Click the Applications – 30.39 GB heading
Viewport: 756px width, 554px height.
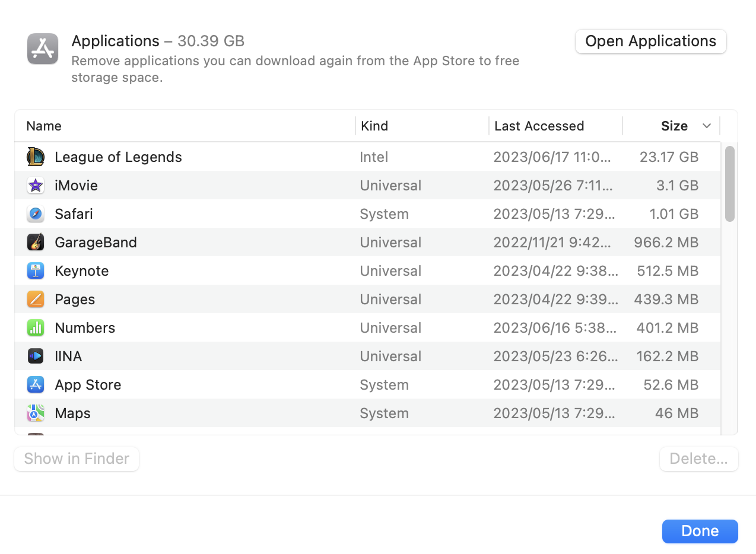pos(158,41)
